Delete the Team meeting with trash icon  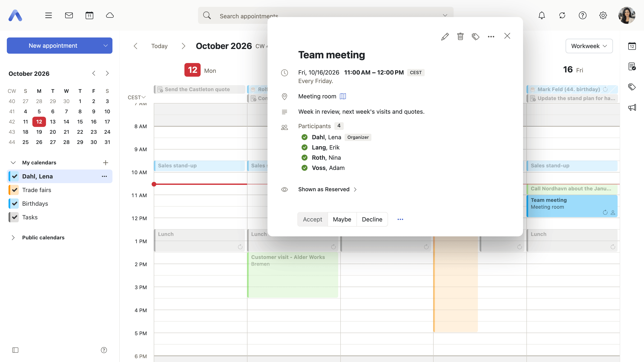[x=460, y=36]
